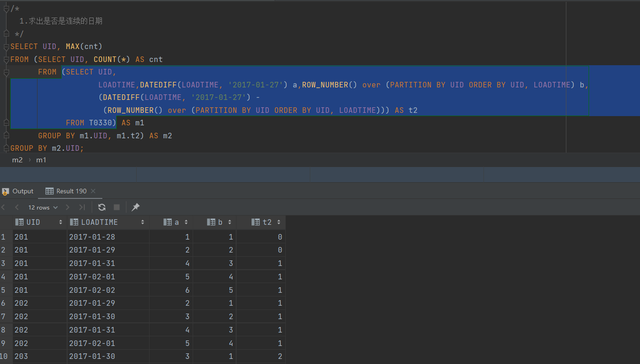Click the LOADTIME column header
The width and height of the screenshot is (640, 364).
coord(108,222)
